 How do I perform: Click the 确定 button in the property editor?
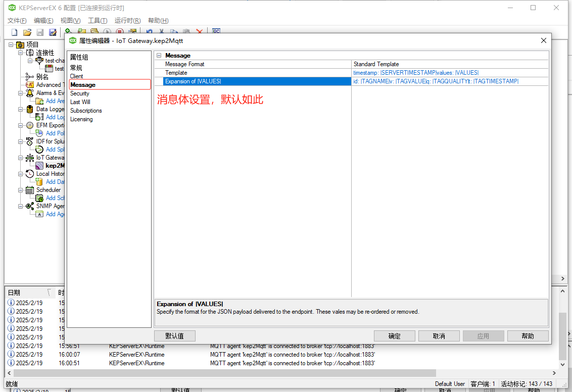click(394, 336)
